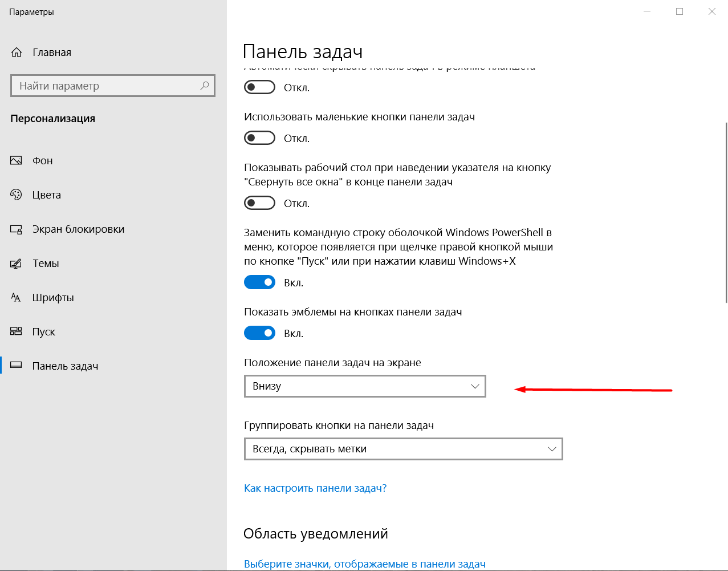Click the Найти параметр search field
The height and width of the screenshot is (571, 728).
click(113, 86)
